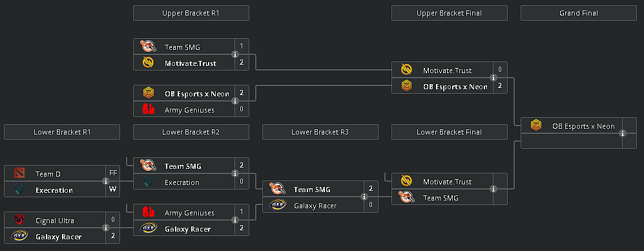Screen dimensions: 644x251
Task: Select the Grand Final header
Action: click(579, 13)
